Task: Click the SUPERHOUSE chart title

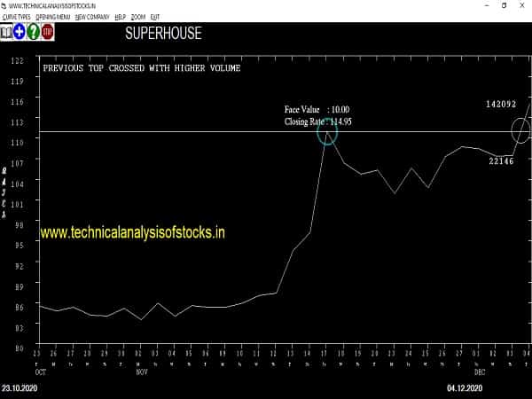Action: 164,34
